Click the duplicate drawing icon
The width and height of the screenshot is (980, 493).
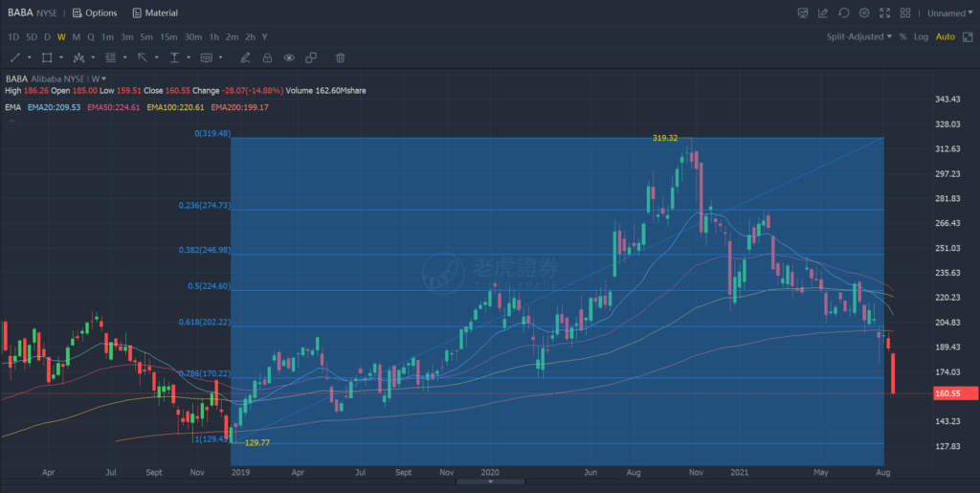pos(311,57)
